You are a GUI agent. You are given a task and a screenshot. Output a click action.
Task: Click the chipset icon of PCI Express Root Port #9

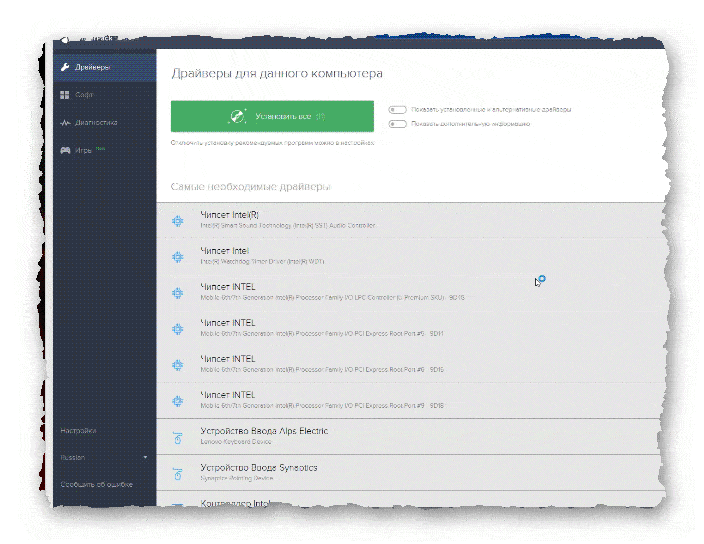coord(178,401)
